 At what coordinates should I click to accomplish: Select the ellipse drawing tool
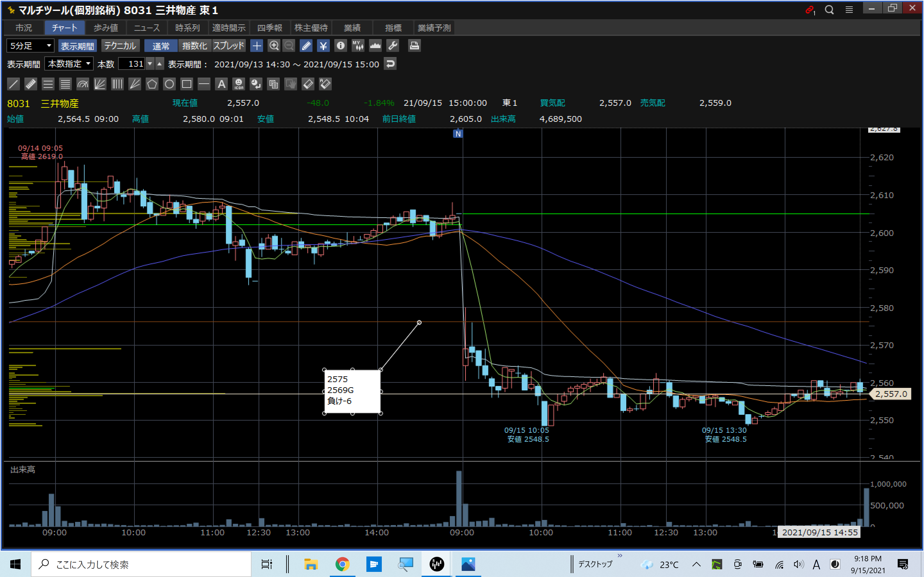(x=169, y=84)
